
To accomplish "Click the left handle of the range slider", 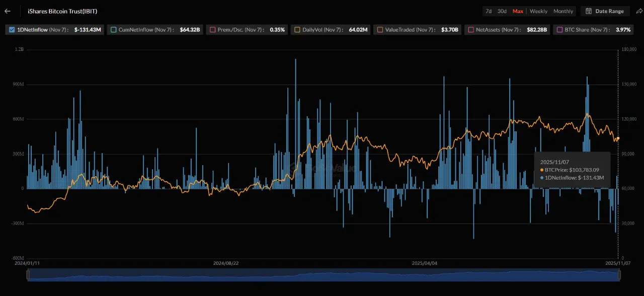I will [29, 275].
